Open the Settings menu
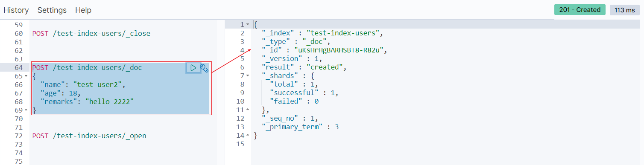Viewport: 644px width, 165px height. [52, 10]
